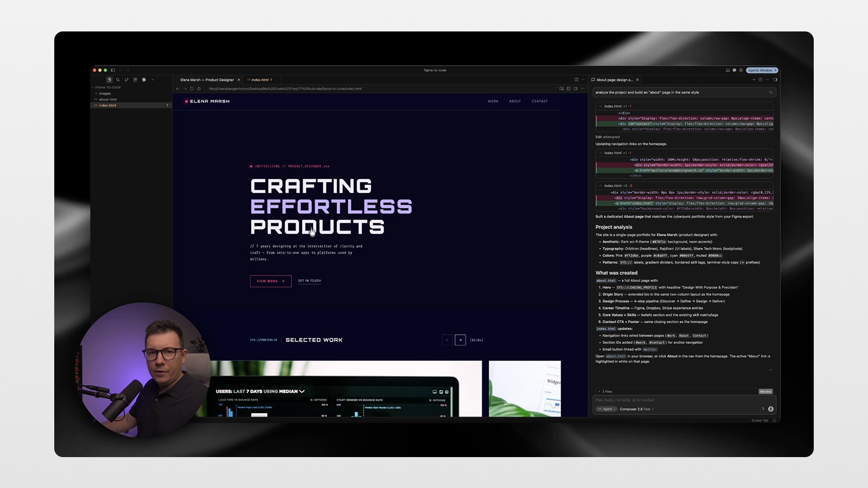Close the Elena Marsh preview tab
868x488 pixels.
(x=239, y=80)
